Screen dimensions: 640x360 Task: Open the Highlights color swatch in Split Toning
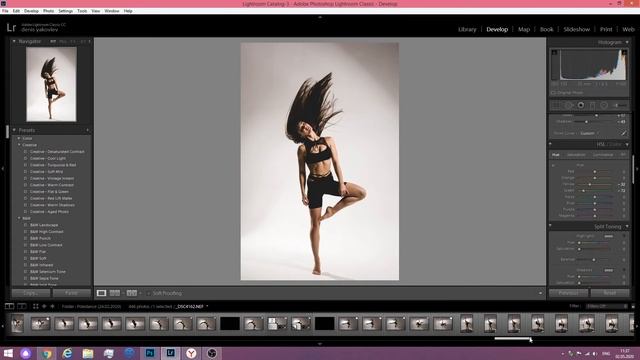tap(609, 236)
